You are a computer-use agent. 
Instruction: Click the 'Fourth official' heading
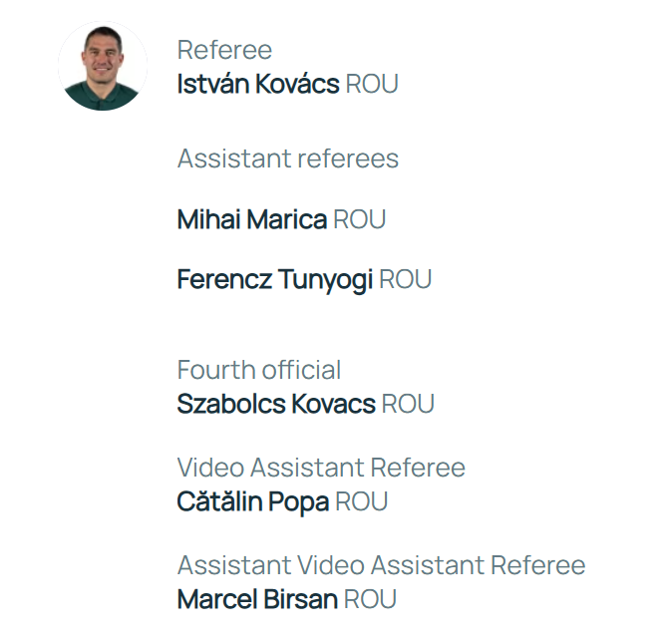259,370
